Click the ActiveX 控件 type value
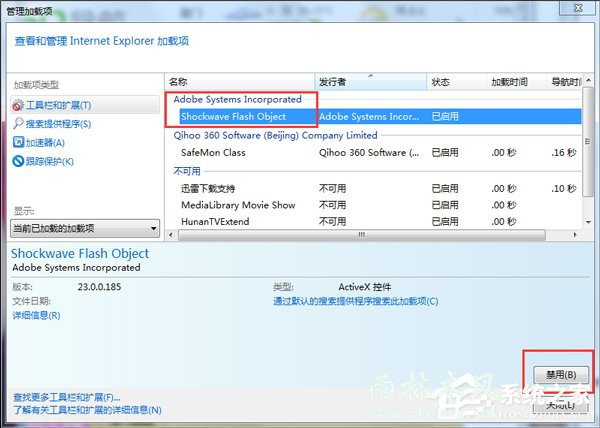The image size is (600, 428). [x=365, y=287]
